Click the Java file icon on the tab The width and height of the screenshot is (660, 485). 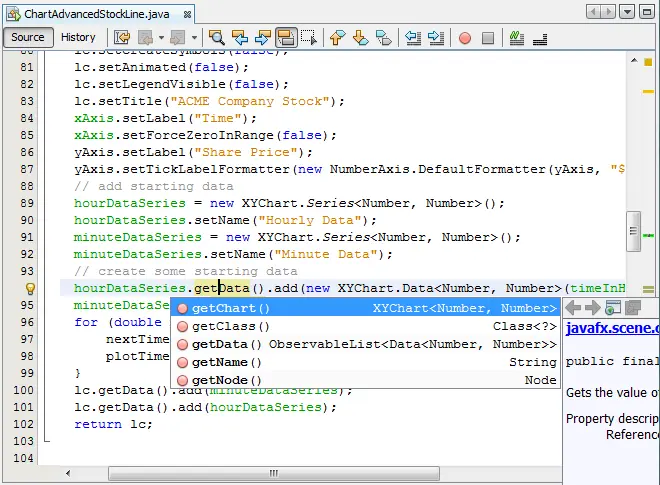(x=14, y=14)
